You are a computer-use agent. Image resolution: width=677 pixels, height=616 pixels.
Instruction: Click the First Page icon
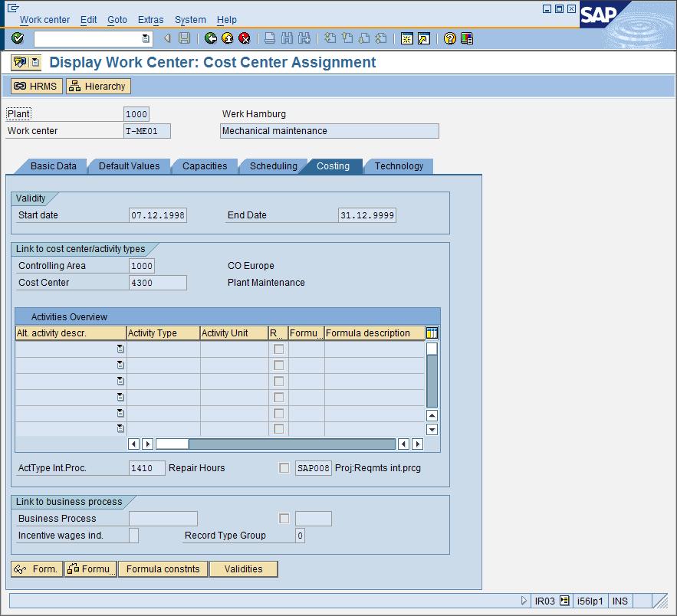click(x=330, y=38)
